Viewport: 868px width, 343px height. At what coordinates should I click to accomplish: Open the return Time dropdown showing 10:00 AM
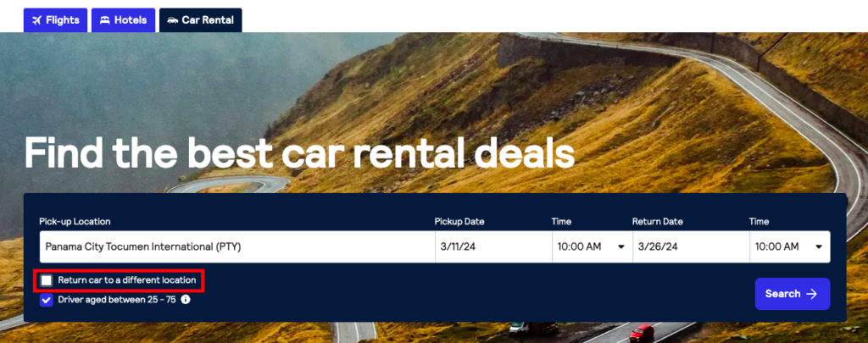(x=789, y=247)
